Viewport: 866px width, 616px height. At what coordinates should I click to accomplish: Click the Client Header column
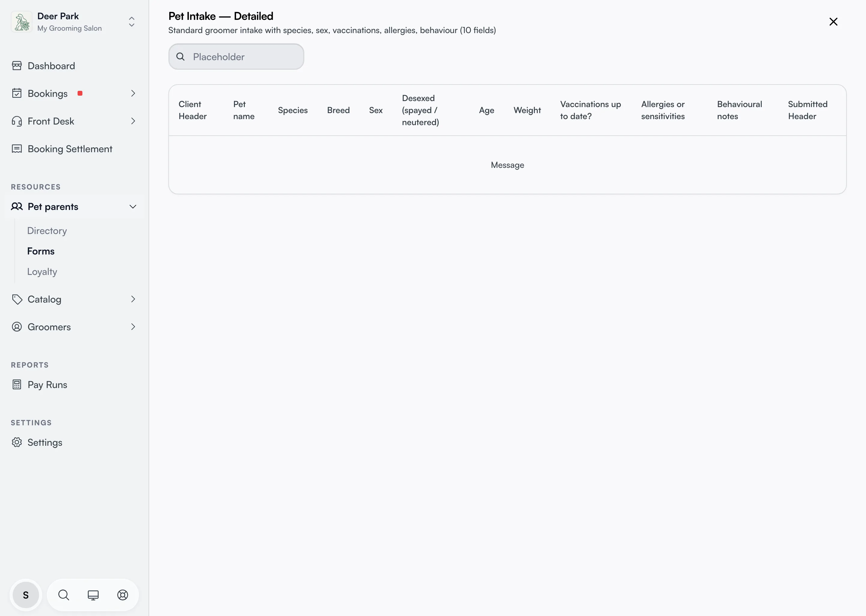(193, 110)
